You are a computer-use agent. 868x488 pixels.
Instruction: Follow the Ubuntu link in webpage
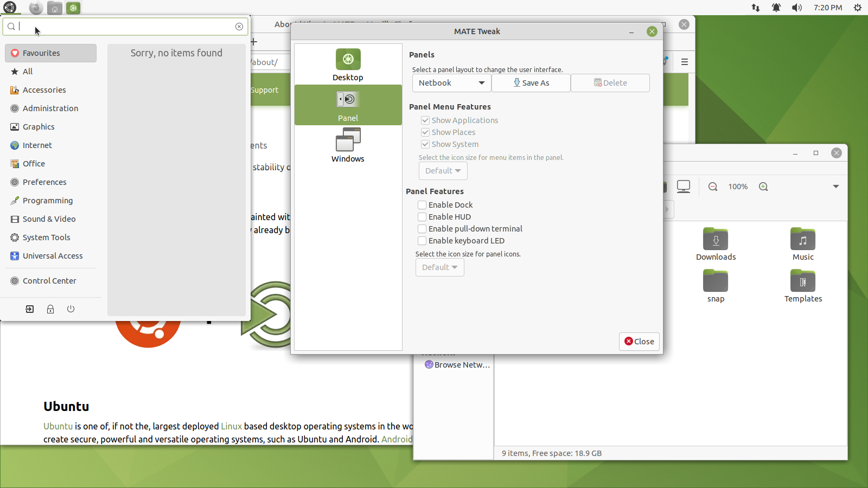[58, 426]
